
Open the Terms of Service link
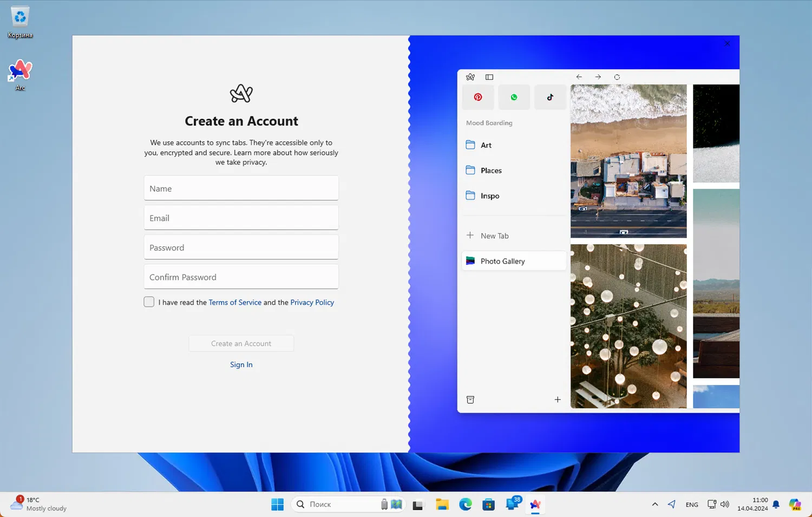click(x=235, y=303)
